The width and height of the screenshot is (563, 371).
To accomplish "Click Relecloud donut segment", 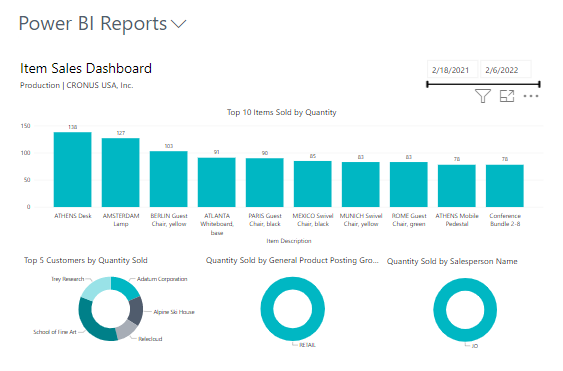I will click(126, 329).
